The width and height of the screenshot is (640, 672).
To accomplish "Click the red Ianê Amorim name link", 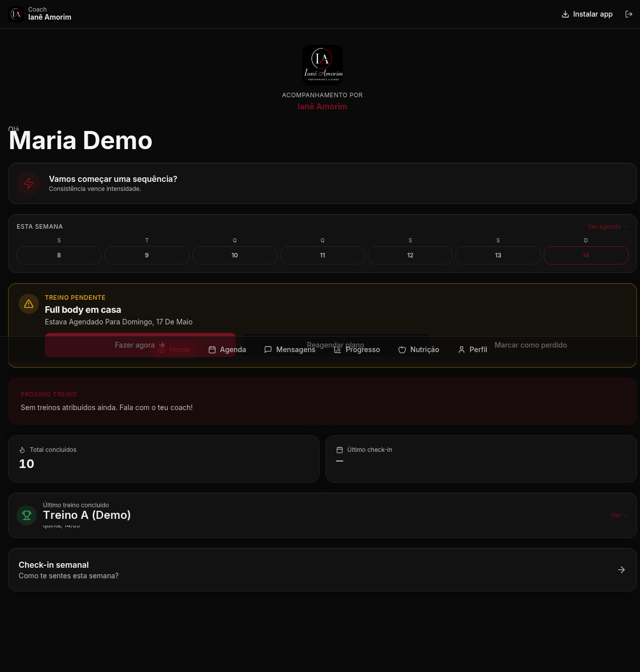I will click(x=323, y=107).
